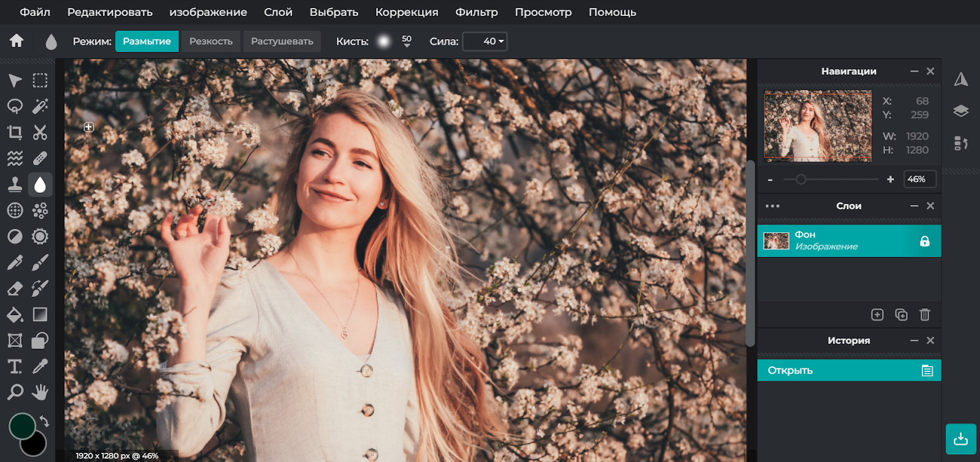
Task: Open the История entry document icon
Action: [x=927, y=371]
